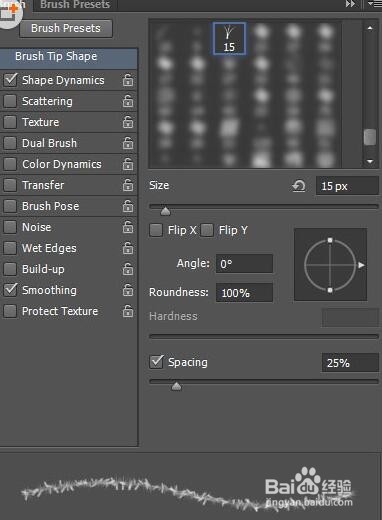The width and height of the screenshot is (382, 520).
Task: Click the brush list scroll-up arrow
Action: tap(370, 28)
